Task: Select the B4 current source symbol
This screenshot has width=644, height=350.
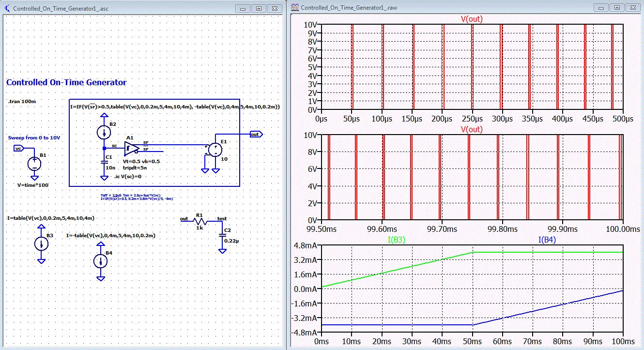Action: tap(100, 261)
